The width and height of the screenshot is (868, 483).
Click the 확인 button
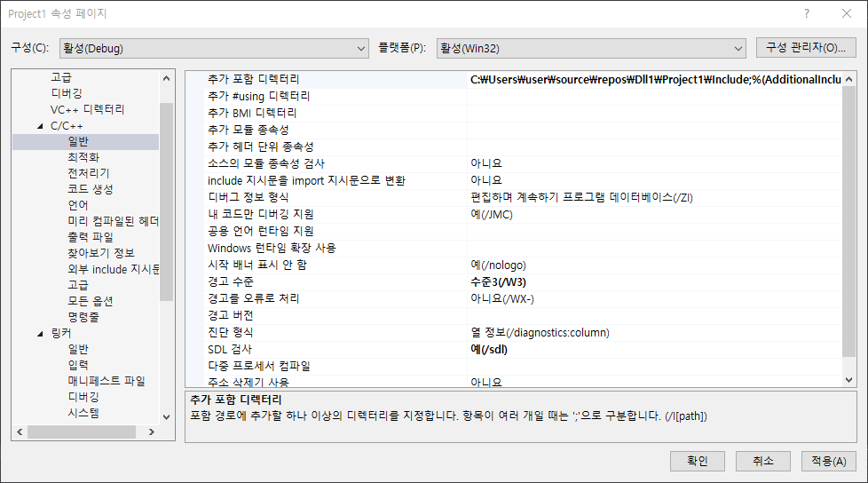coord(697,461)
